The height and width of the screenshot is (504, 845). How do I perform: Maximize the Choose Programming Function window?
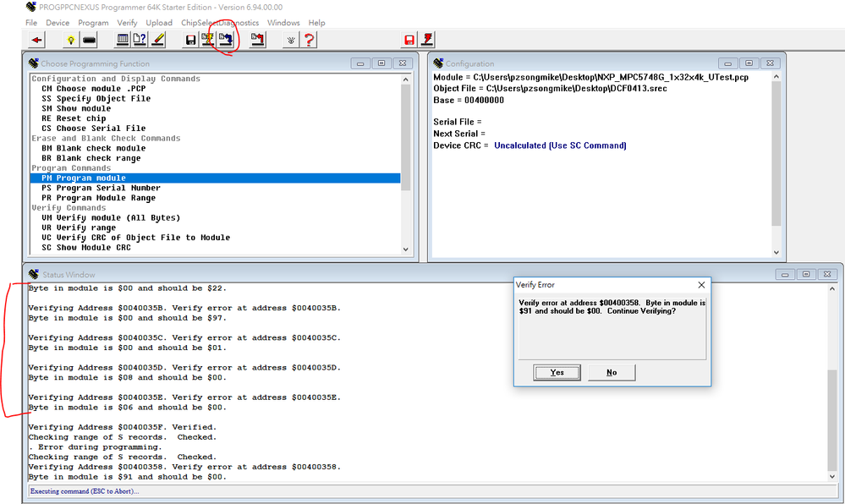[381, 63]
